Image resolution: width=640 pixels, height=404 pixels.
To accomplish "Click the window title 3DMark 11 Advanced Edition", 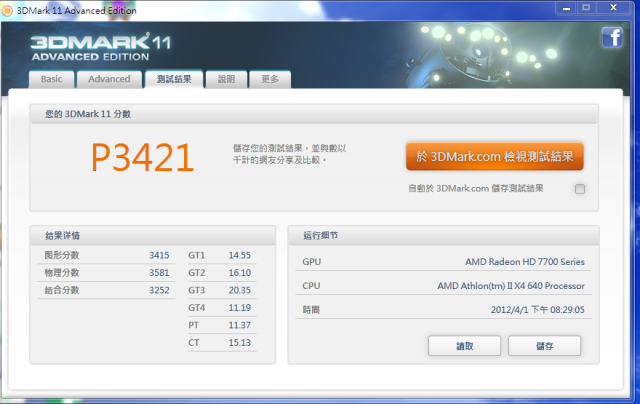I will [76, 11].
